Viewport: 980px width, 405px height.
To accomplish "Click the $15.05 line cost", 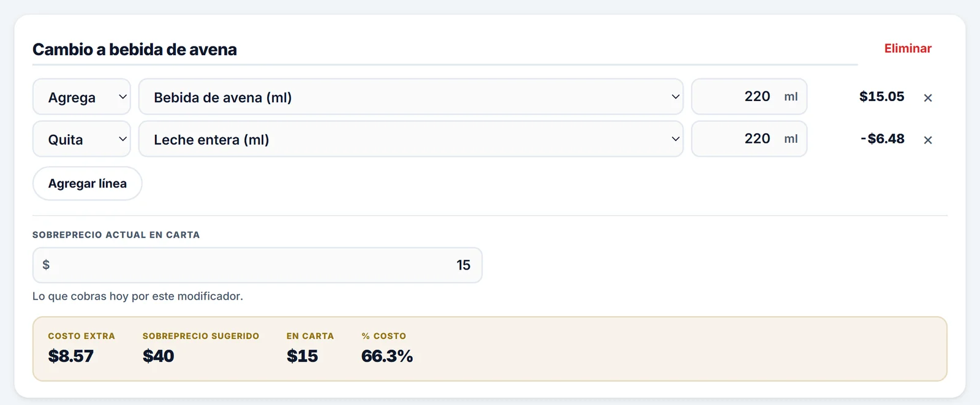I will [881, 97].
